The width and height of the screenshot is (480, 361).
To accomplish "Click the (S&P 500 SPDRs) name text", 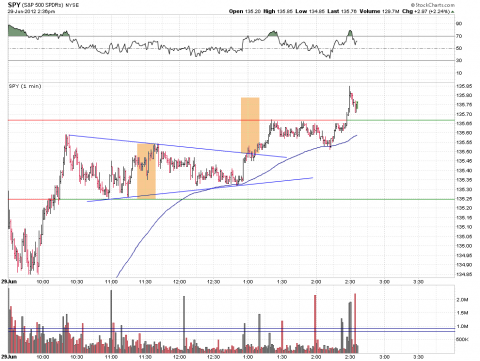I will pyautogui.click(x=43, y=5).
